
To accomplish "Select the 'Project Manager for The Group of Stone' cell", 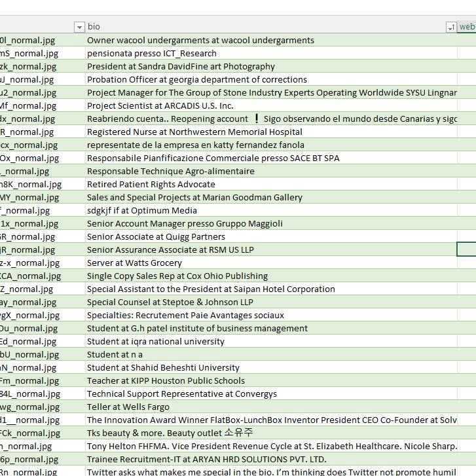I will [x=271, y=92].
